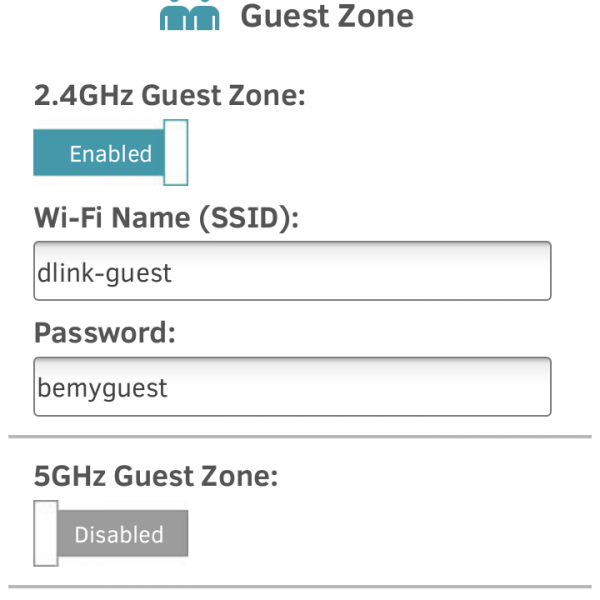Enable the 5GHz Guest Zone toggle
600x600 pixels.
coord(110,534)
